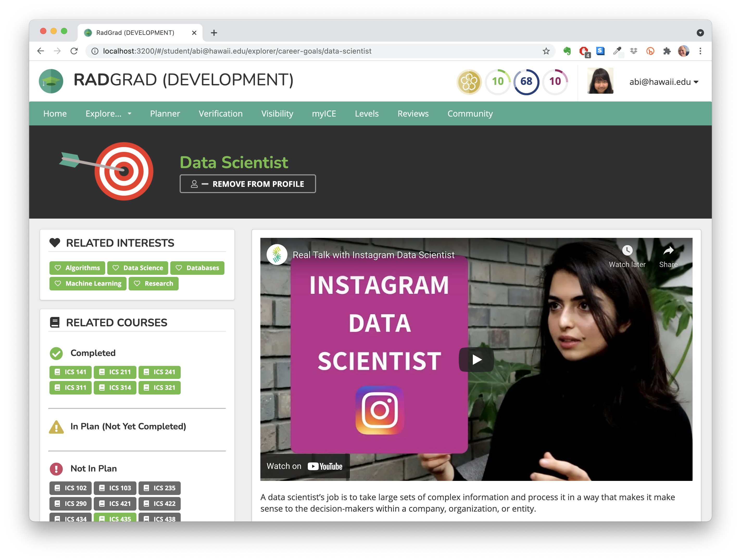The image size is (741, 560).
Task: Select the Research interest label
Action: pos(153,284)
